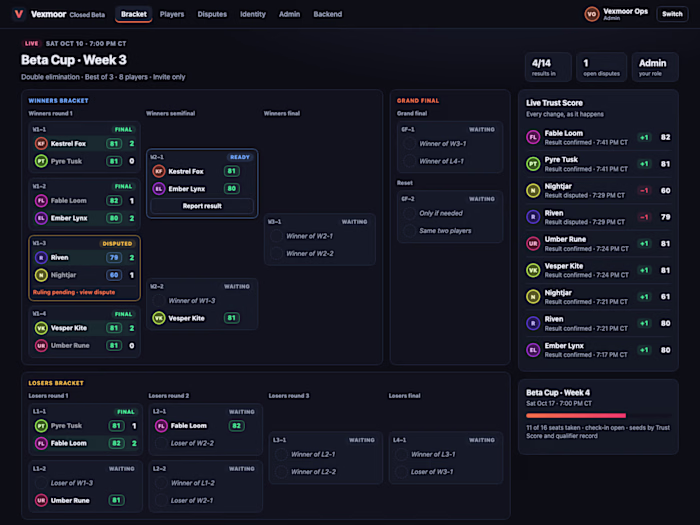
Task: Click the DISPUTED label on match W1-3
Action: click(x=117, y=243)
